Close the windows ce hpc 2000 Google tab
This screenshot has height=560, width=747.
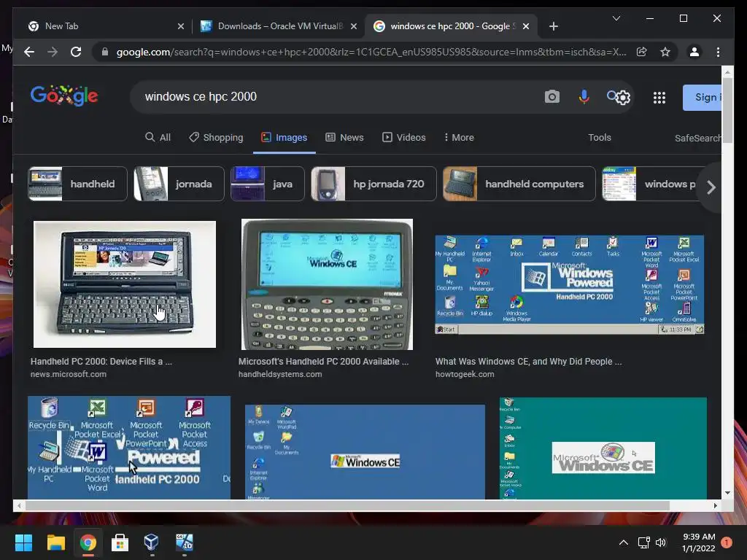(x=526, y=26)
